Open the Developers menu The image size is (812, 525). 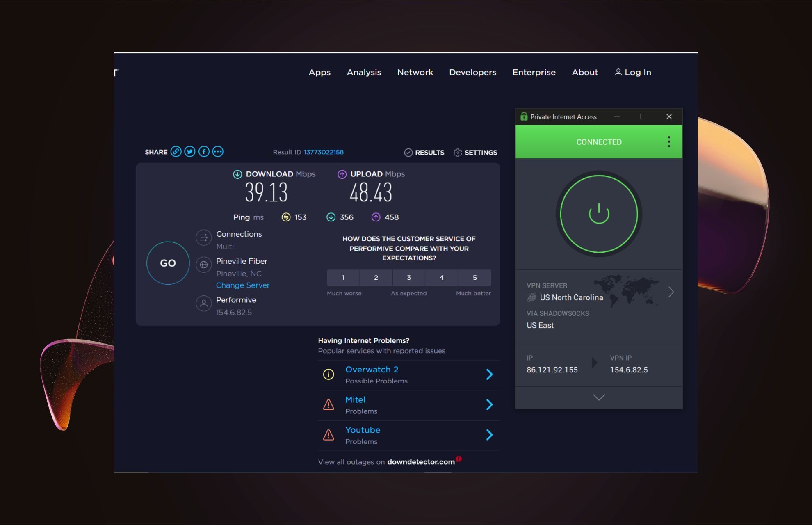tap(473, 73)
